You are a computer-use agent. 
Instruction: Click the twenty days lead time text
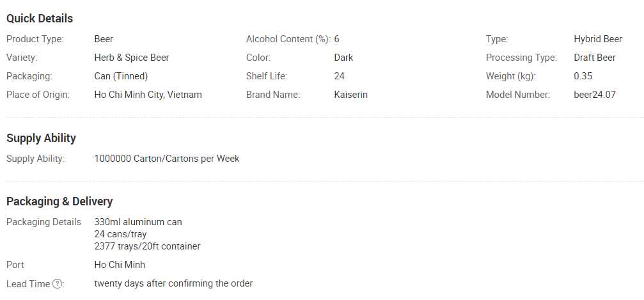point(173,283)
